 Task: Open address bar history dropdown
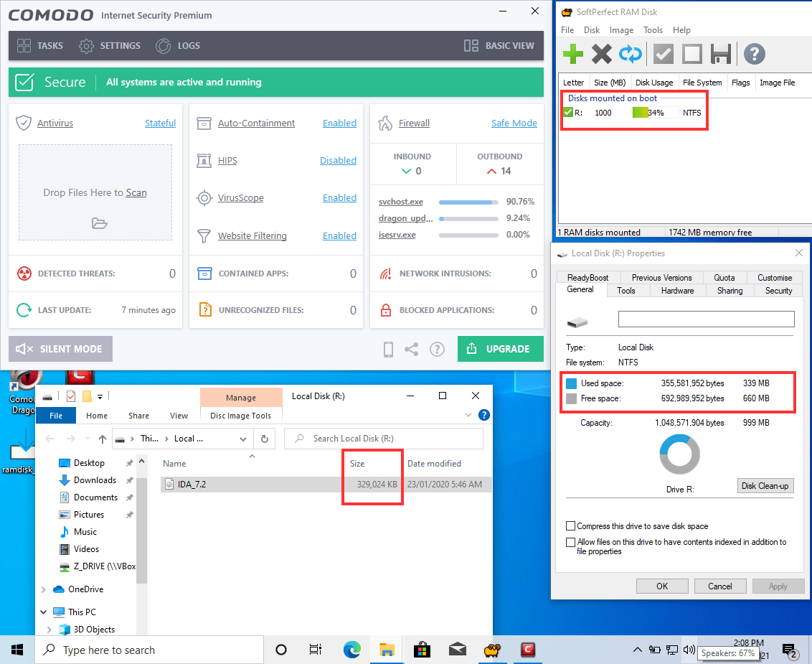[x=243, y=439]
